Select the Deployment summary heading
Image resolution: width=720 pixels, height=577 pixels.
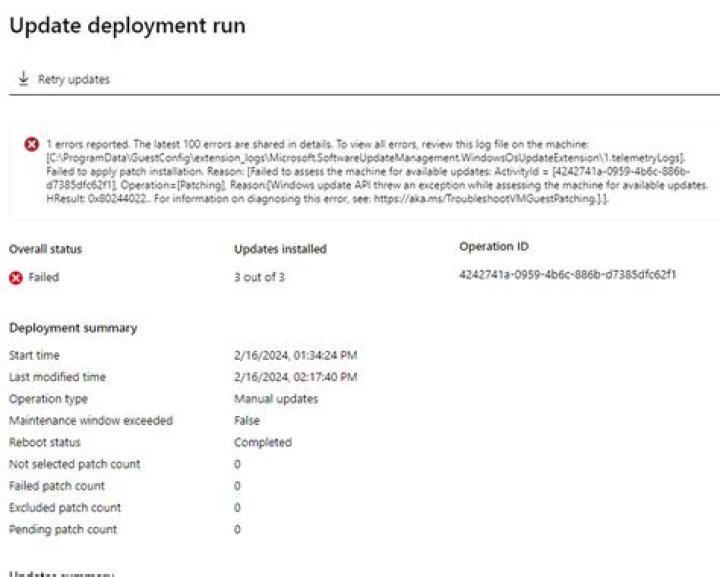[73, 328]
